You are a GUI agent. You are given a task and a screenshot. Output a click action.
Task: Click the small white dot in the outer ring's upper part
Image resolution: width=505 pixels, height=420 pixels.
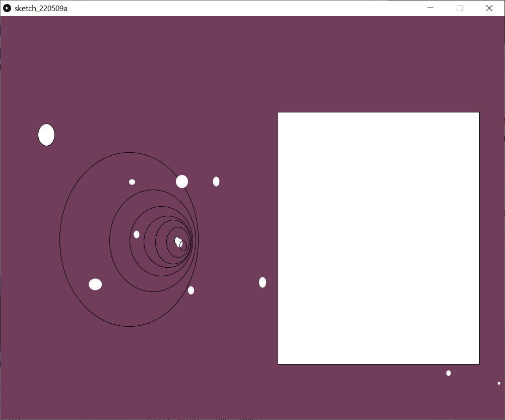click(x=132, y=182)
